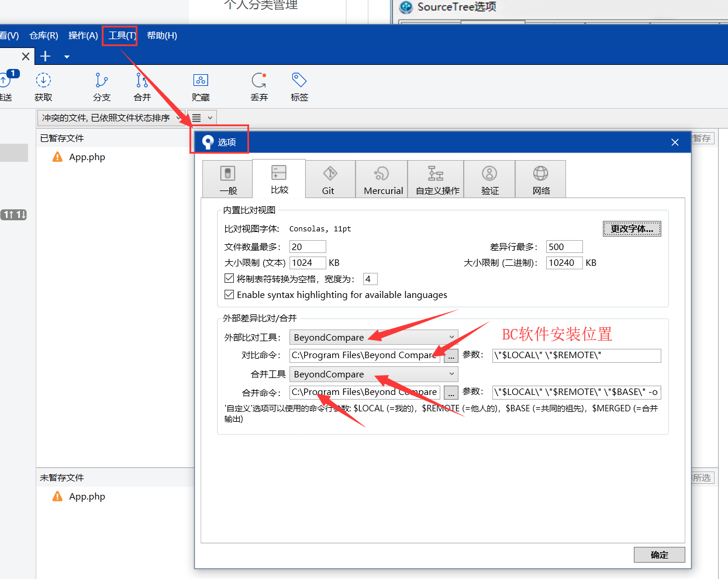Click the merge command parameters input field
Screen dimensions: 728x579
coord(576,392)
